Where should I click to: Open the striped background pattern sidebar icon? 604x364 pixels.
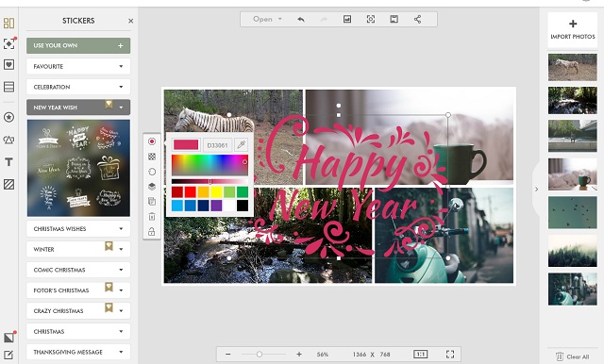(8, 184)
